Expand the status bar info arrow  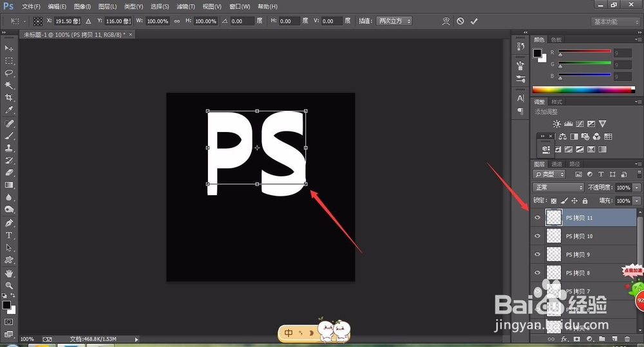click(x=137, y=339)
